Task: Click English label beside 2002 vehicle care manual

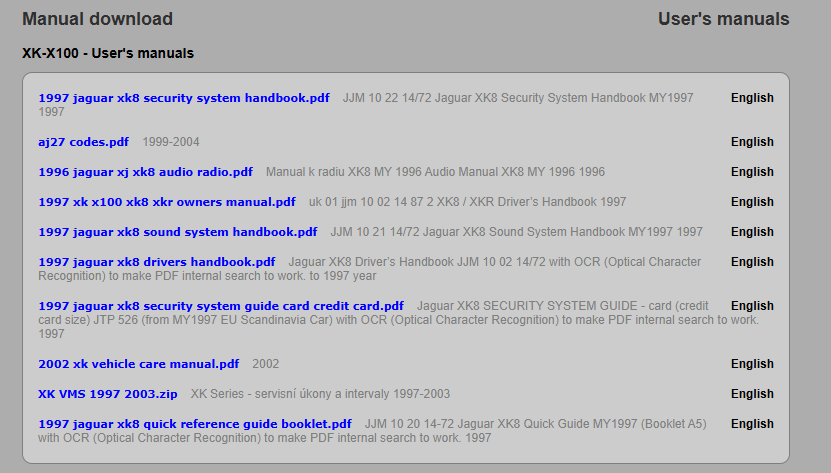Action: [x=752, y=364]
